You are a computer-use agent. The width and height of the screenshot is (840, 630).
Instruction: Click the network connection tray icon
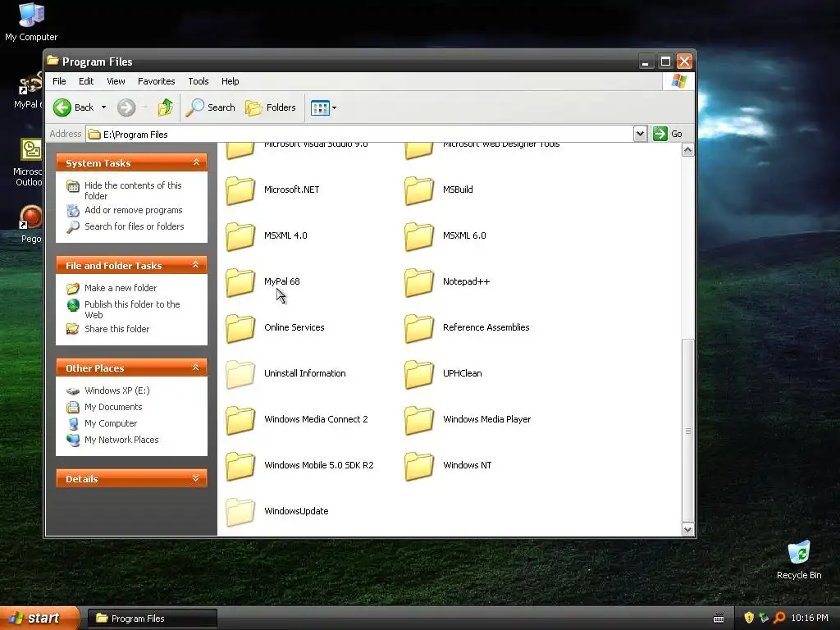(x=764, y=618)
